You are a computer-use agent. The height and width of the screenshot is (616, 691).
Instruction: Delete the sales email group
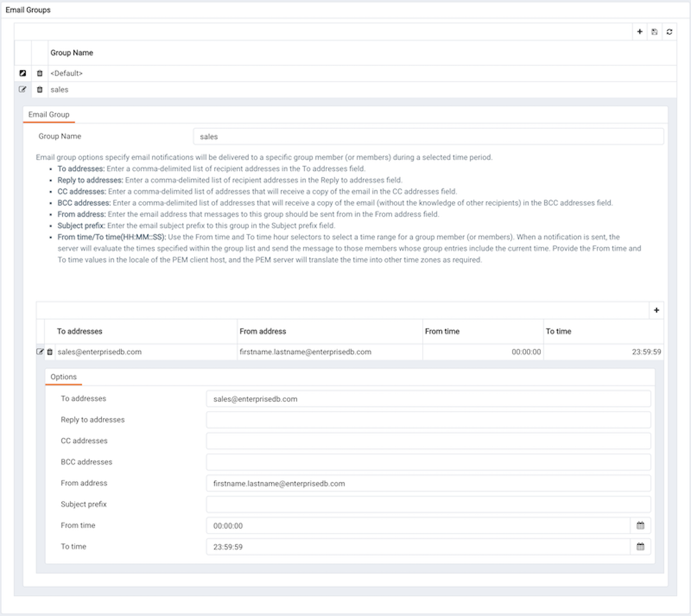pos(40,89)
